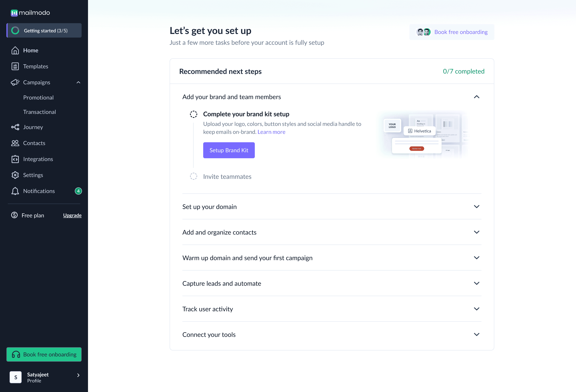Viewport: 576px width, 392px height.
Task: Click the Getting started progress ring
Action: click(x=15, y=30)
